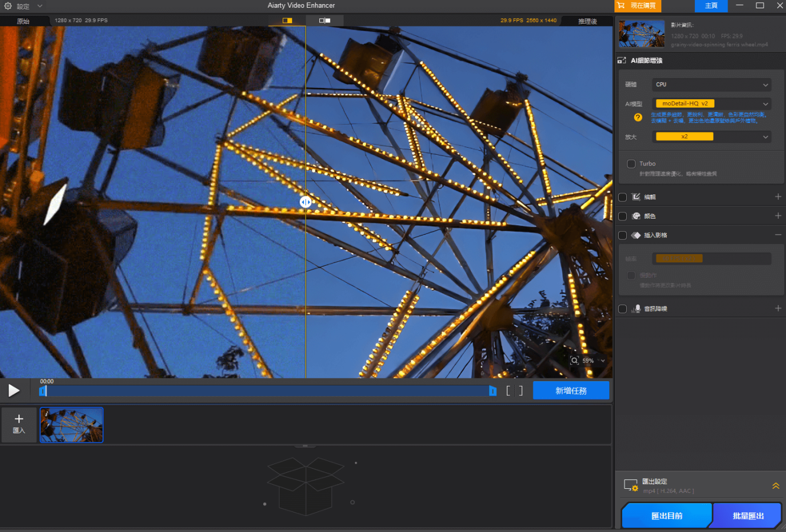This screenshot has height=532, width=786.
Task: Click the zoom magnifier icon at 59%
Action: click(574, 361)
